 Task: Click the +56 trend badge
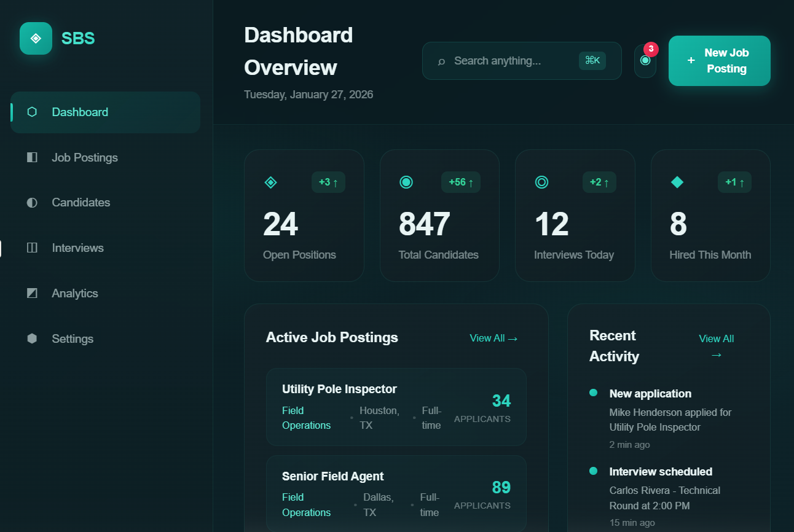(461, 182)
